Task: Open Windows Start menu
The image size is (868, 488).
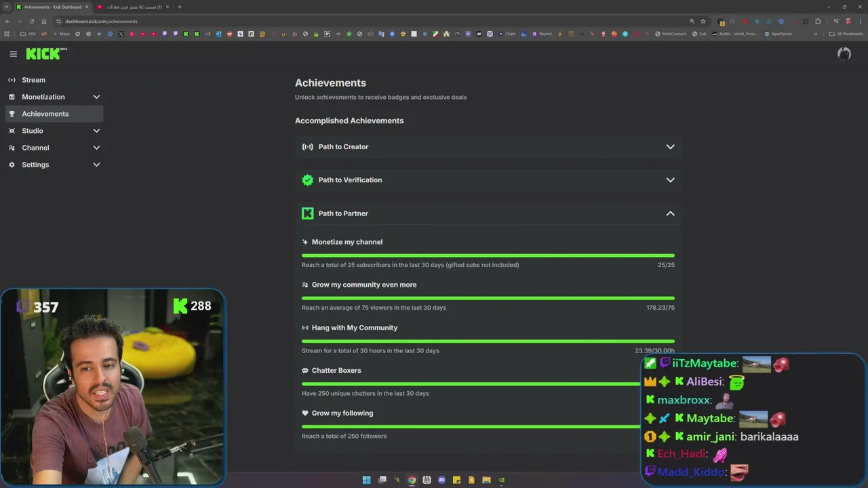Action: tap(367, 480)
